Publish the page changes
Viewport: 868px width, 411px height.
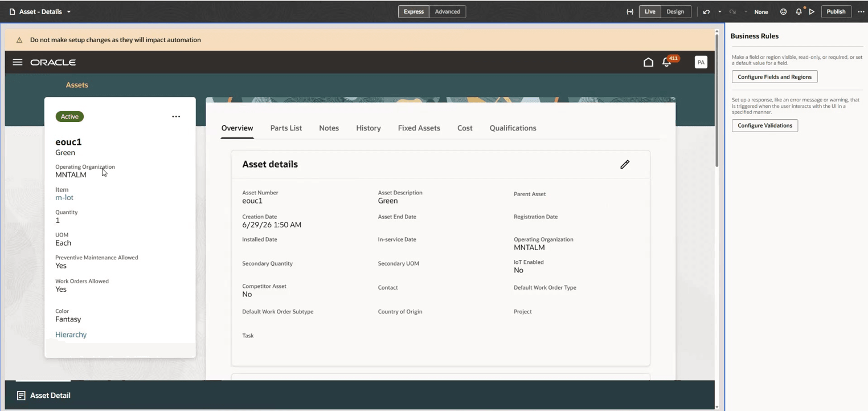pos(836,11)
